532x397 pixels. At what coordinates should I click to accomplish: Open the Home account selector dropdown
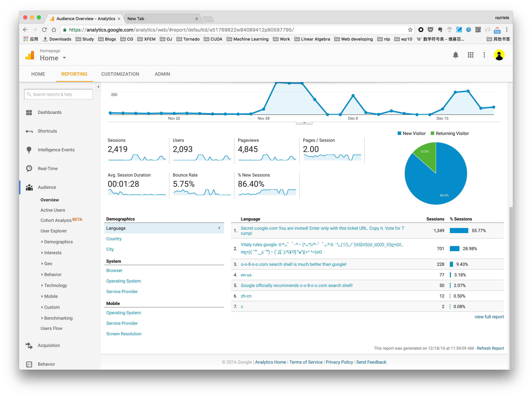(x=64, y=58)
